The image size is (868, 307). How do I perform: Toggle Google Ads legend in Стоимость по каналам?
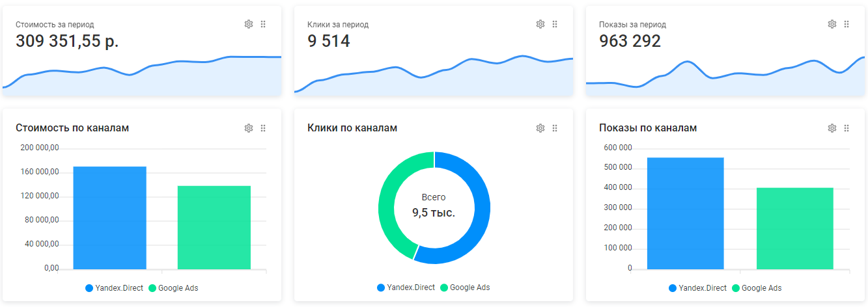tap(173, 287)
